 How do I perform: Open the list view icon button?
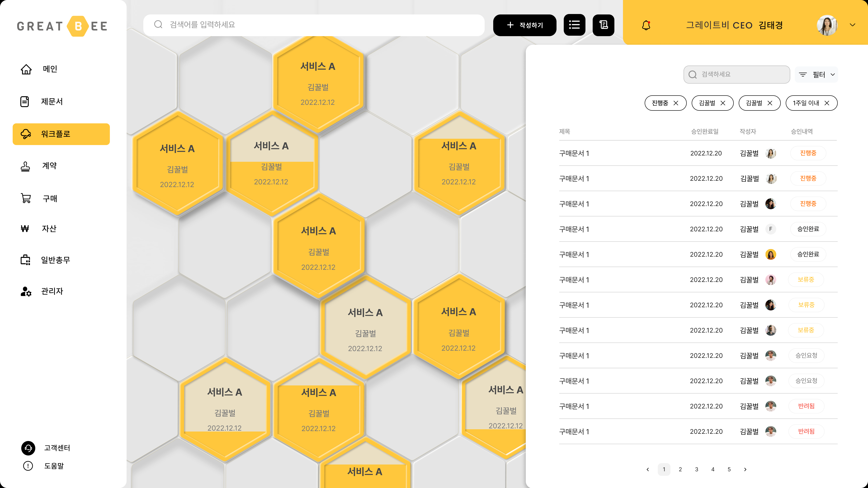point(575,25)
